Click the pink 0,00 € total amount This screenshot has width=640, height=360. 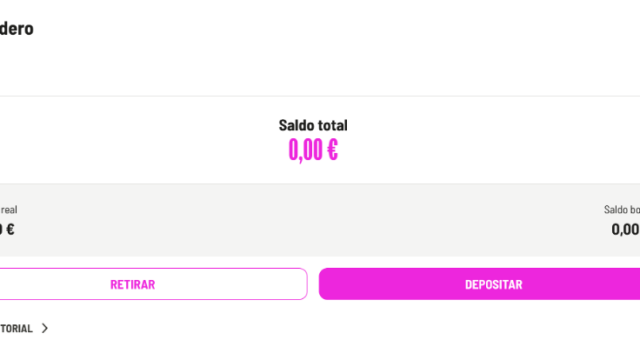[313, 150]
